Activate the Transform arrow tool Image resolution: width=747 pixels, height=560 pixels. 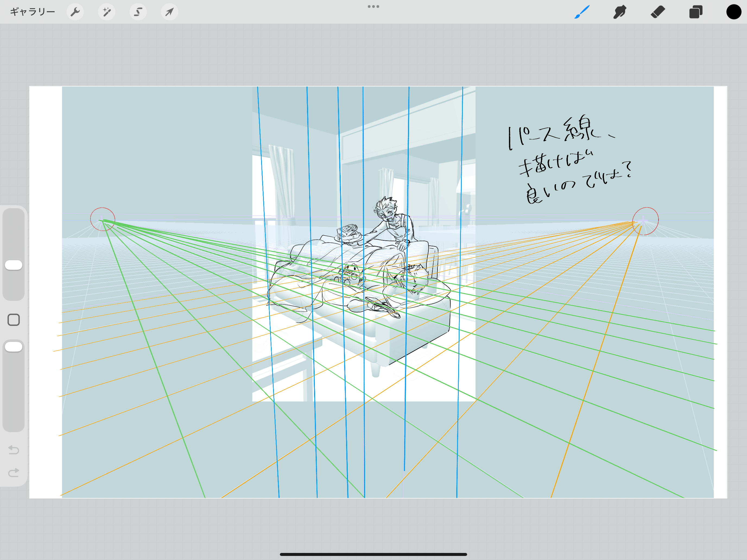[x=169, y=12]
